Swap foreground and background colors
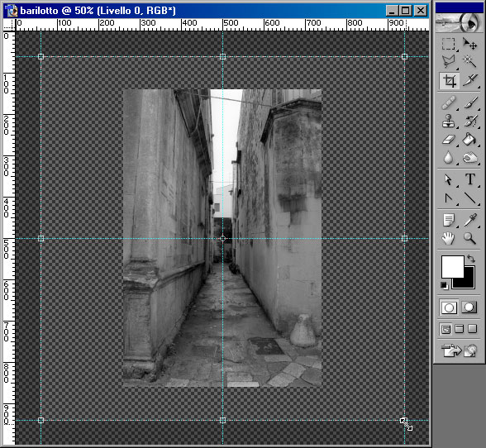Image resolution: width=486 pixels, height=448 pixels. 471,259
